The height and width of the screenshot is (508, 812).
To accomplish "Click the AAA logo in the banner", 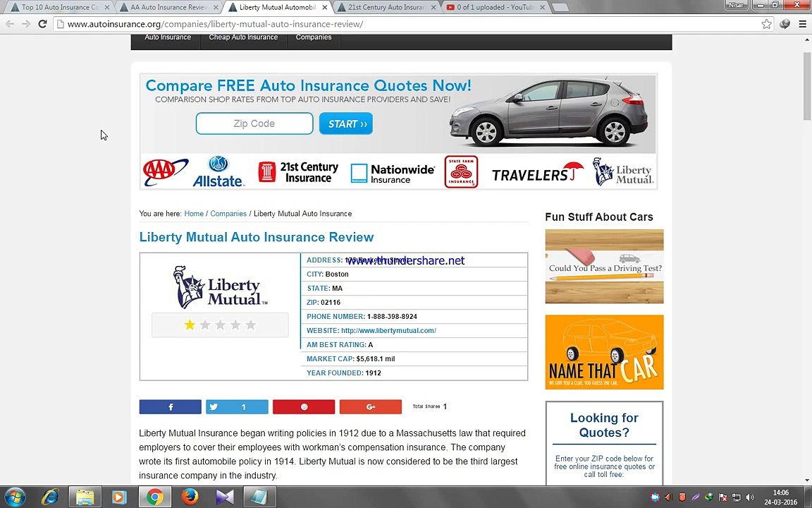I will [165, 171].
